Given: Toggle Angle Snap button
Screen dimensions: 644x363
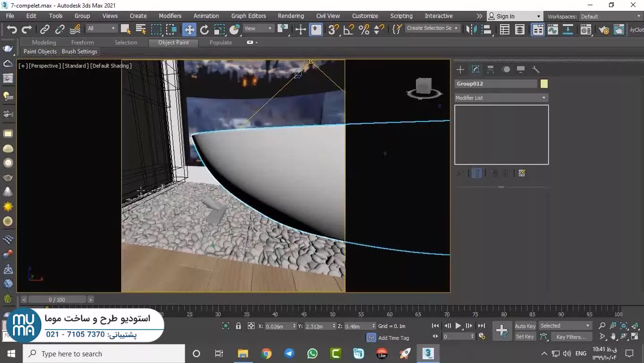Looking at the screenshot, I should [x=348, y=30].
